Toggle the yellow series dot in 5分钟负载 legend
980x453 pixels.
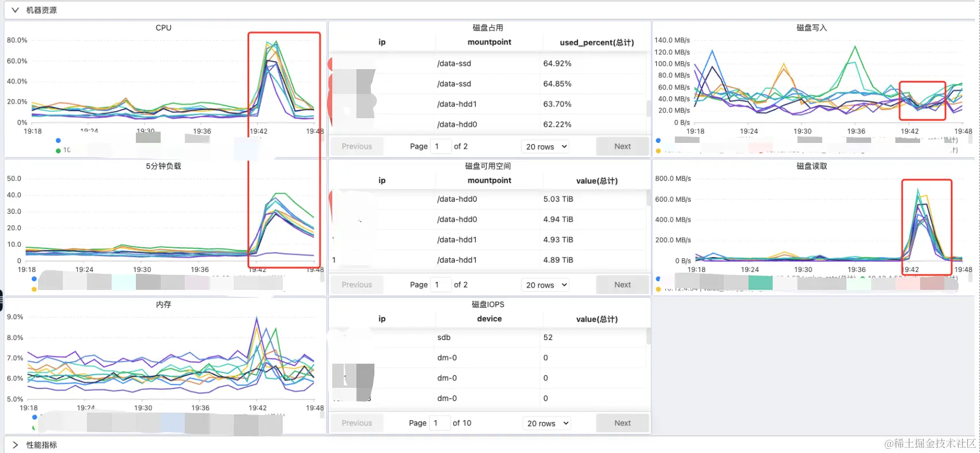pos(34,289)
